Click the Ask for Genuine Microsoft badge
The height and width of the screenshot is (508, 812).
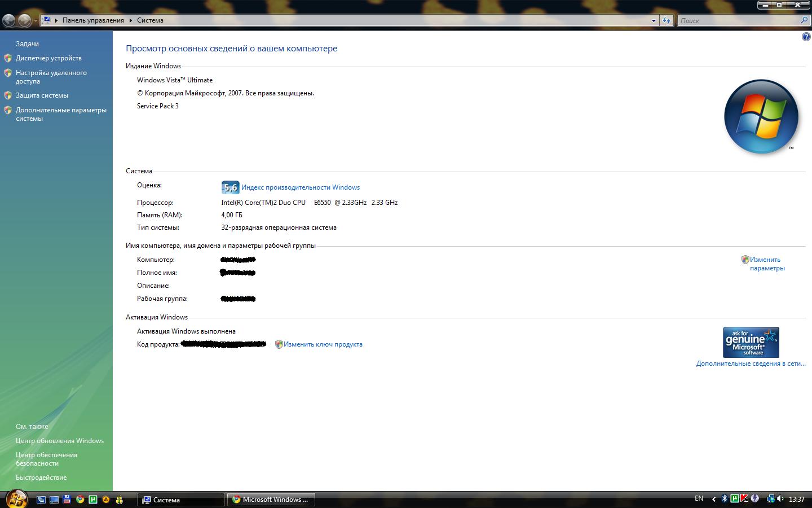pyautogui.click(x=751, y=342)
